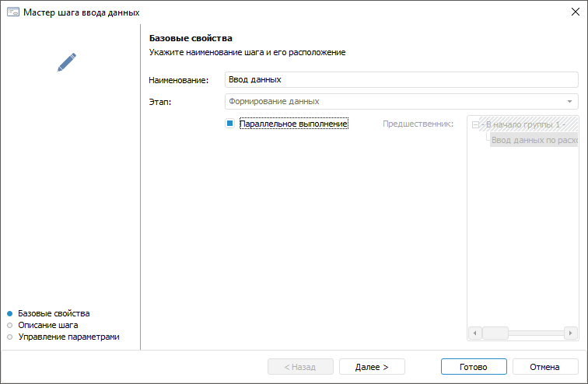The width and height of the screenshot is (588, 384).
Task: Click the pencil icon in the left panel
Action: tap(67, 62)
